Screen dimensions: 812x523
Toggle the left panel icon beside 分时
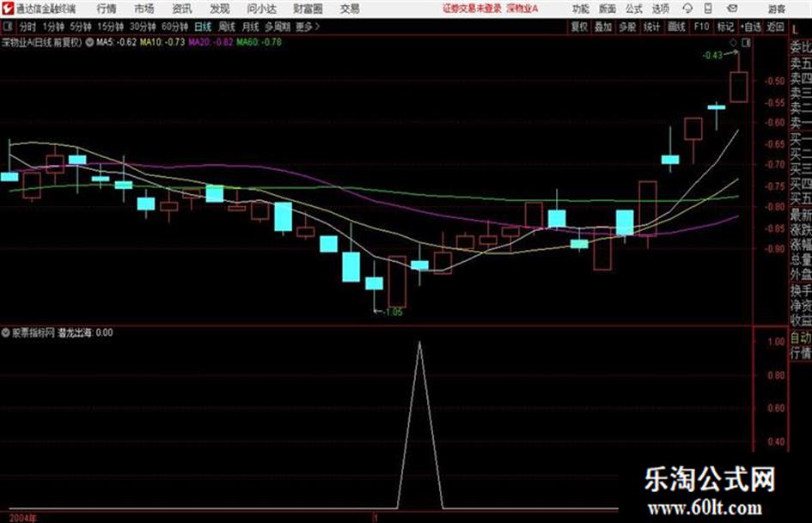click(7, 27)
